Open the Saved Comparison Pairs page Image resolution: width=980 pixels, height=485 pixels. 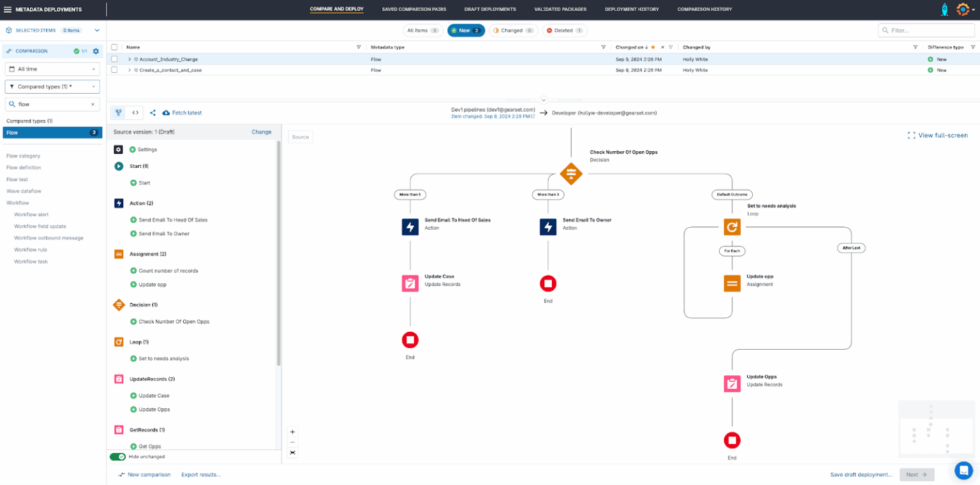pos(414,9)
